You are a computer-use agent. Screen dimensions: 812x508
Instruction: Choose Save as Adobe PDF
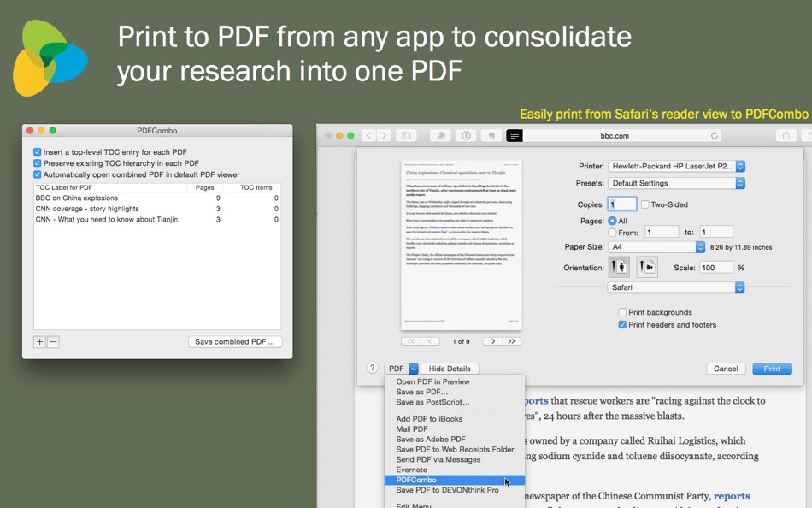(431, 439)
